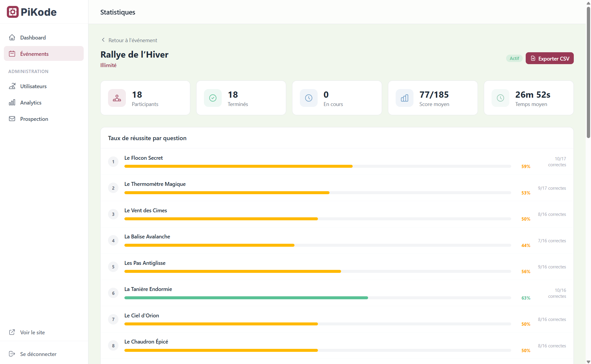Click the Voir le site external link icon
Image resolution: width=591 pixels, height=364 pixels.
click(12, 332)
